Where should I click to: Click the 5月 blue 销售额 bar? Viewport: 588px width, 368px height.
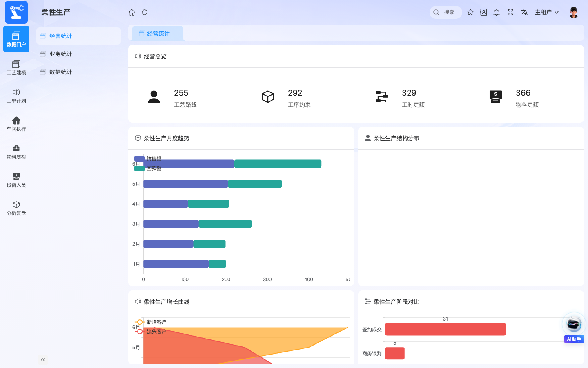(186, 184)
